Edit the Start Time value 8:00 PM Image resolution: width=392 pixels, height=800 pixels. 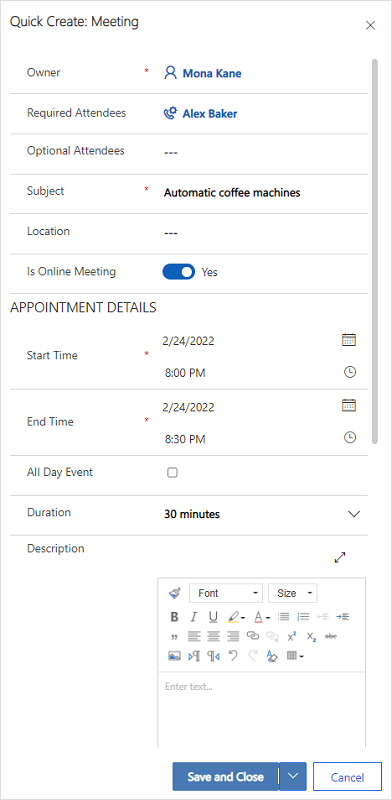click(185, 373)
